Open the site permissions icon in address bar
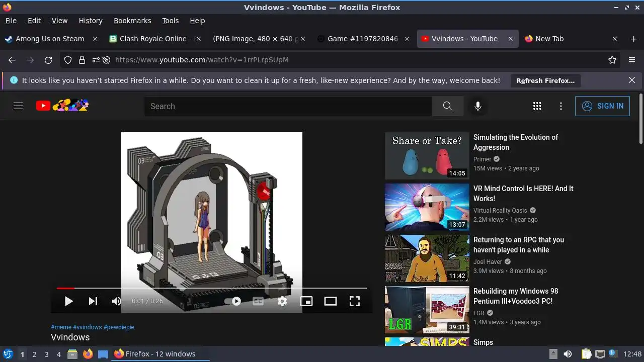 click(96, 60)
